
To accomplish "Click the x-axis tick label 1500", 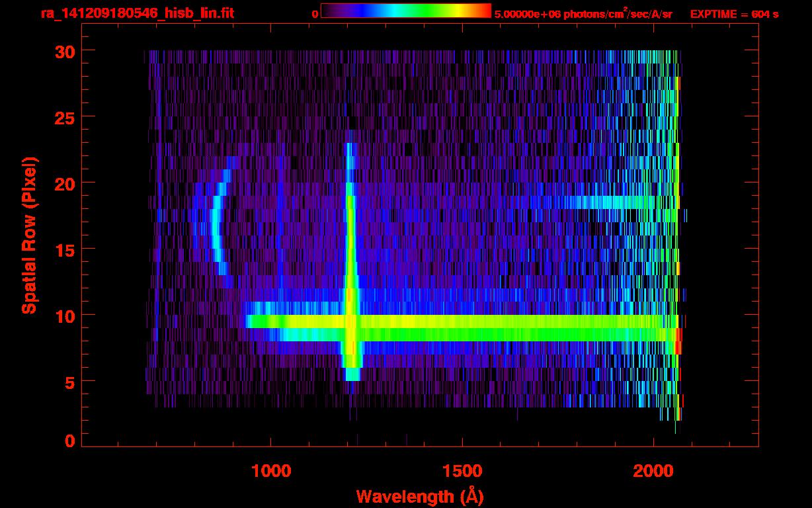I will coord(462,470).
